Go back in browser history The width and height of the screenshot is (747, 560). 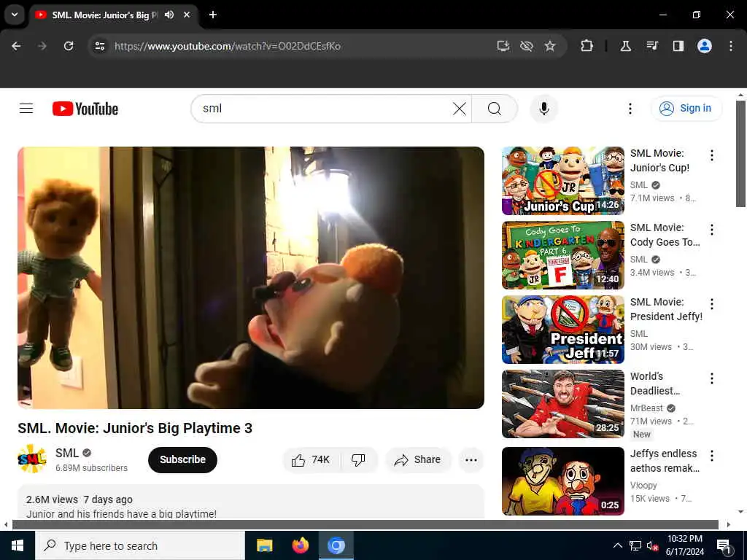point(16,46)
